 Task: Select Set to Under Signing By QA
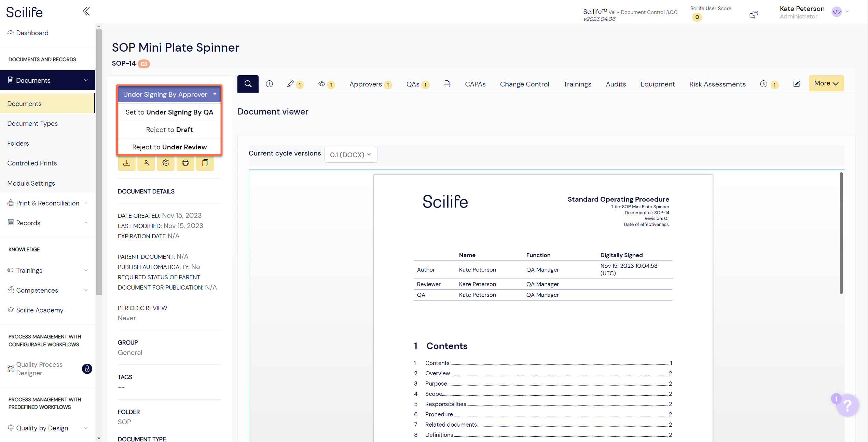pyautogui.click(x=169, y=112)
